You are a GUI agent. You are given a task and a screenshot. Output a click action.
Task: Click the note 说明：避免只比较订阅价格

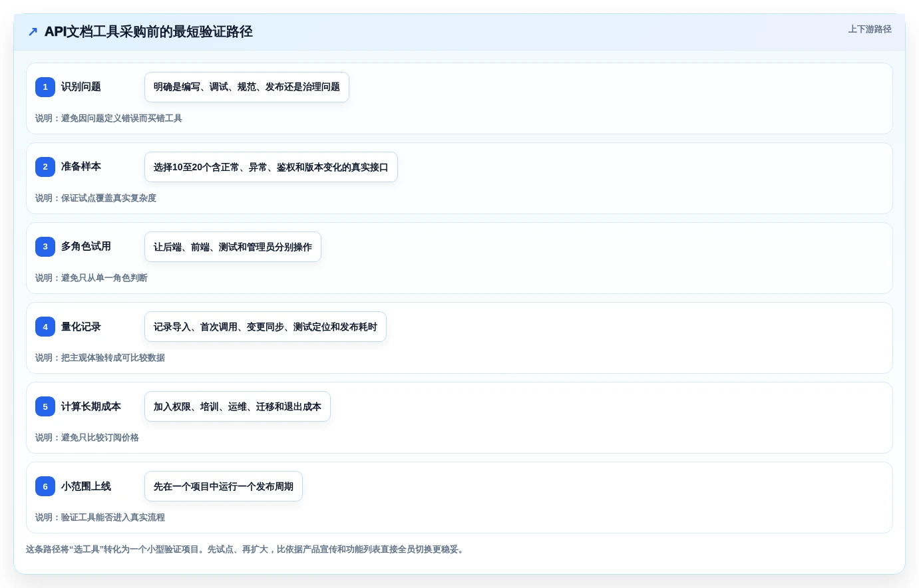pos(87,438)
